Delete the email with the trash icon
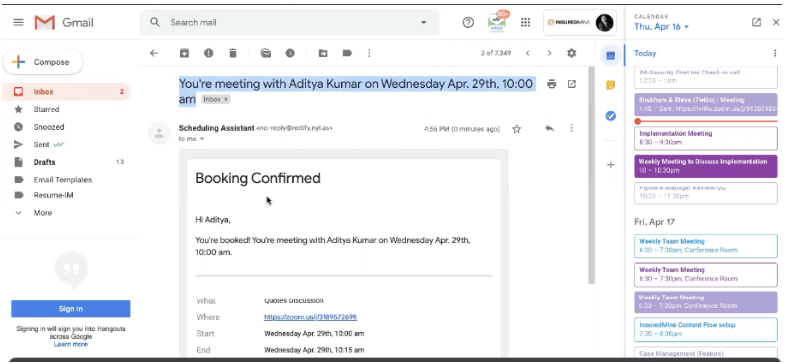788x364 pixels. [x=233, y=53]
